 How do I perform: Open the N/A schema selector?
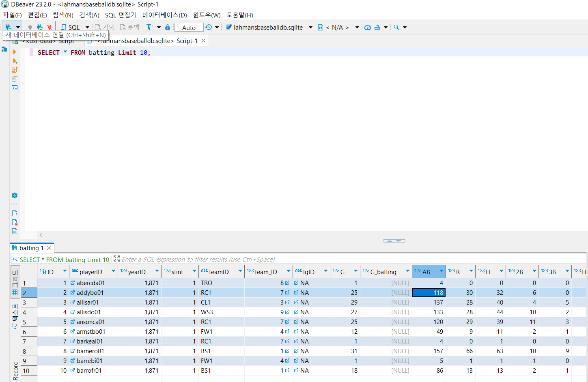pos(338,27)
